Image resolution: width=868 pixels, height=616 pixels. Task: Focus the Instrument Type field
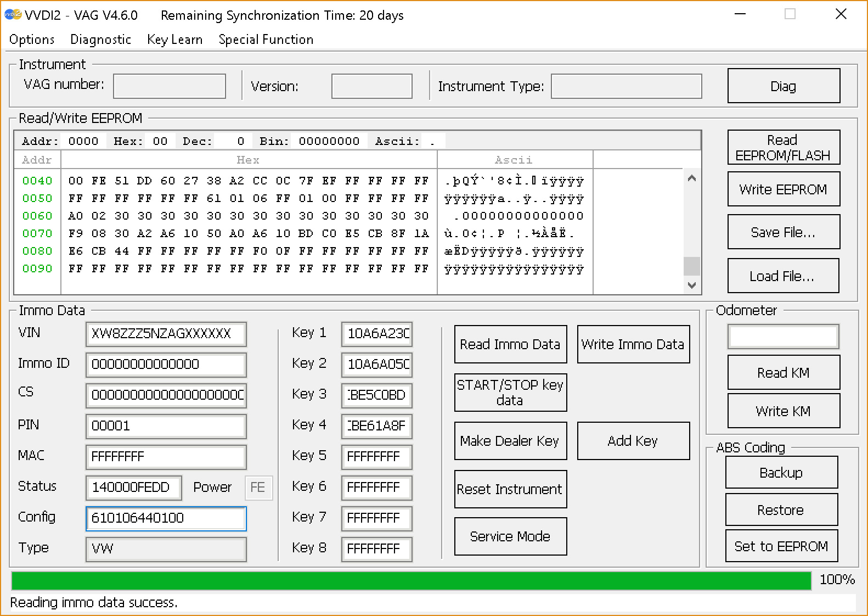(627, 86)
